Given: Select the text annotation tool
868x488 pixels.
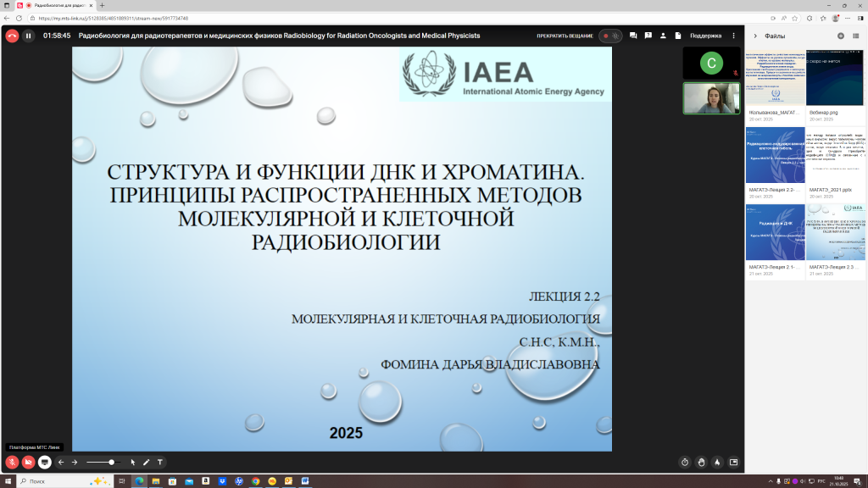Looking at the screenshot, I should coord(159,463).
